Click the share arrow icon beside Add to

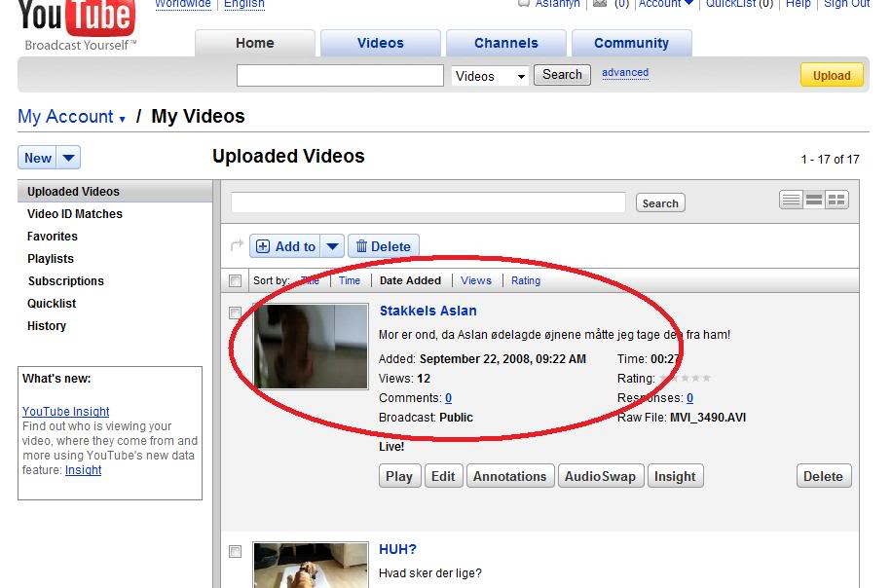(237, 245)
